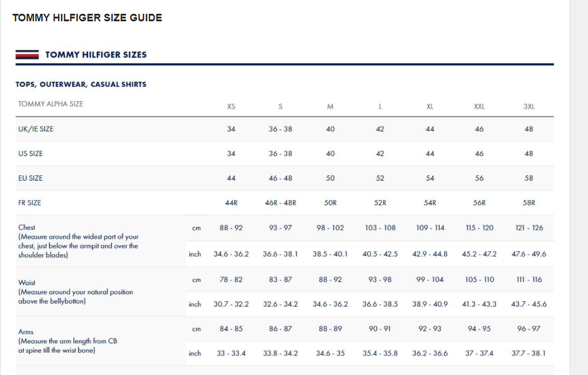Click chest cm value 93 - 97
The height and width of the screenshot is (375, 588).
click(280, 228)
